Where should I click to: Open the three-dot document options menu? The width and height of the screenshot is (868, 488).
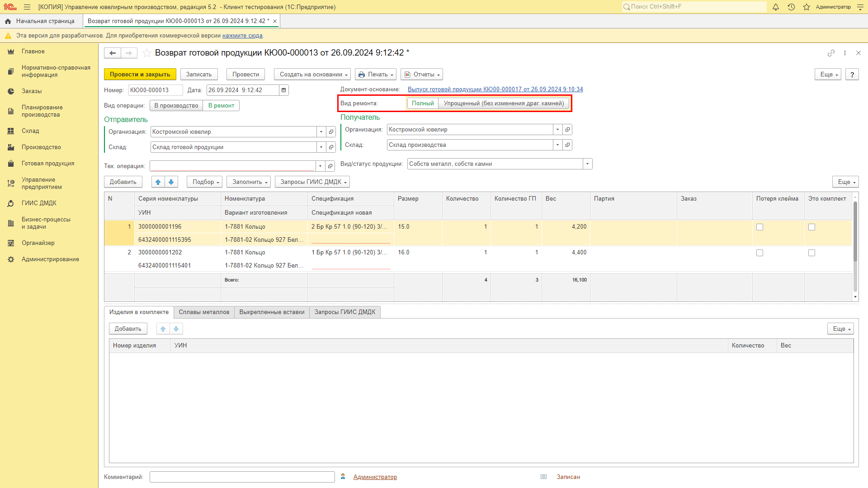click(x=844, y=53)
